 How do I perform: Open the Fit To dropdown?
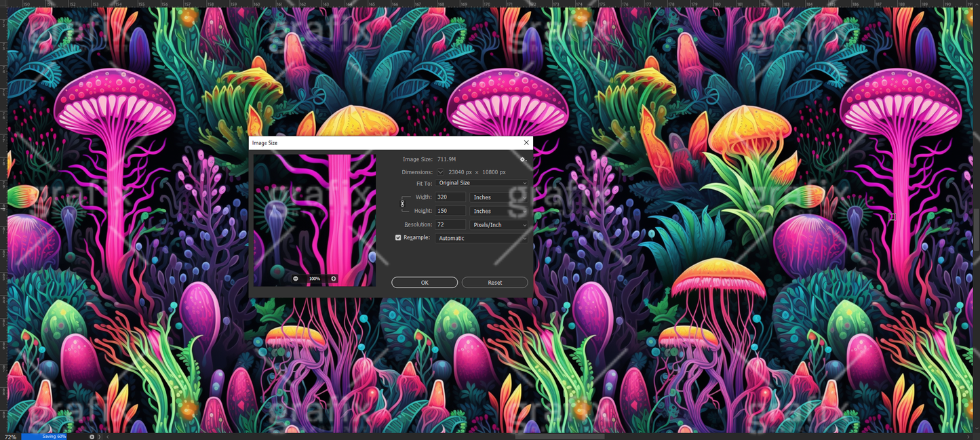pos(482,182)
